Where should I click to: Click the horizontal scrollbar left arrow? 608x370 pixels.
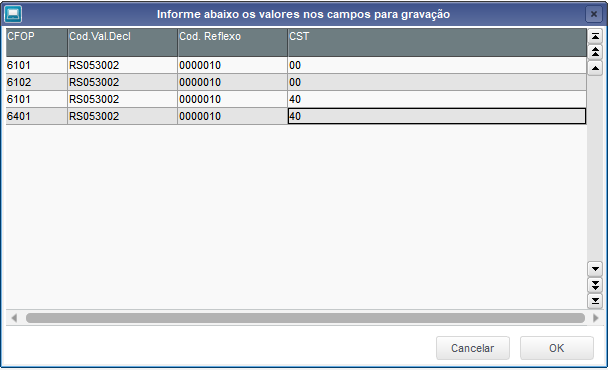[14, 318]
